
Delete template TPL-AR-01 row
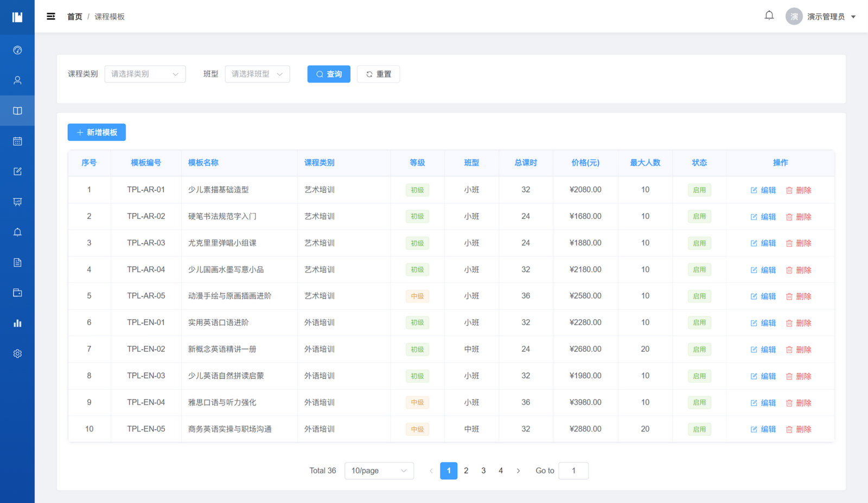click(x=799, y=190)
